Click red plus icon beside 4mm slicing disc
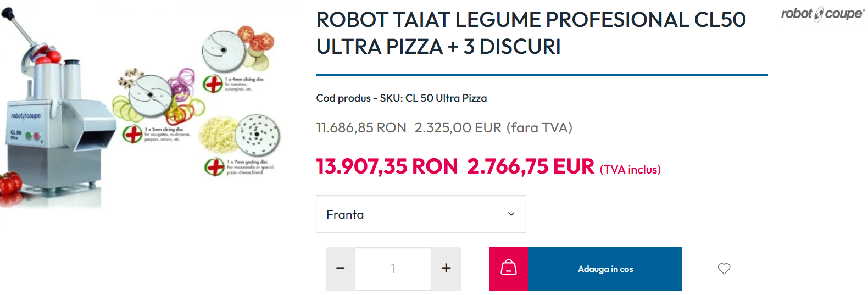Image resolution: width=868 pixels, height=295 pixels. [213, 84]
